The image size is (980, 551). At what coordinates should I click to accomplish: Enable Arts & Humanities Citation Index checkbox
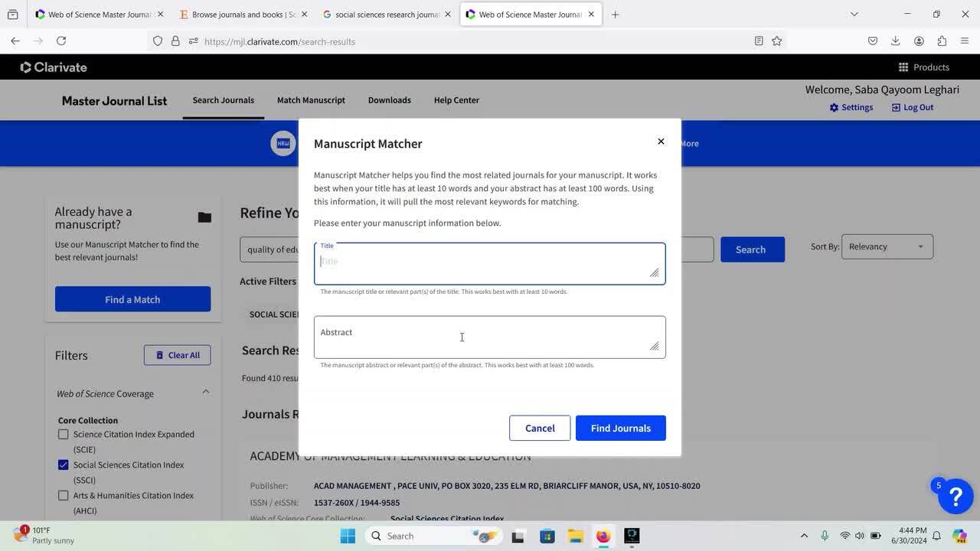[64, 496]
